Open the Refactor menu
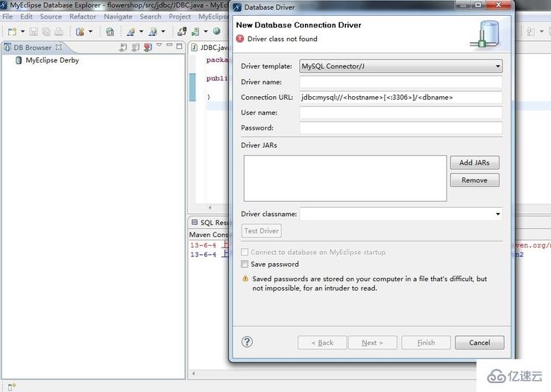551x392 pixels. point(83,16)
